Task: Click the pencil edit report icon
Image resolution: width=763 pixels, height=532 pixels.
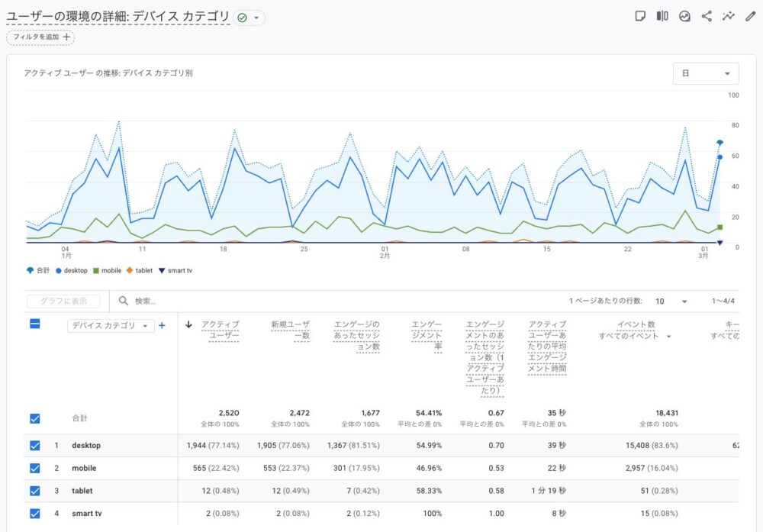Action: pyautogui.click(x=750, y=16)
